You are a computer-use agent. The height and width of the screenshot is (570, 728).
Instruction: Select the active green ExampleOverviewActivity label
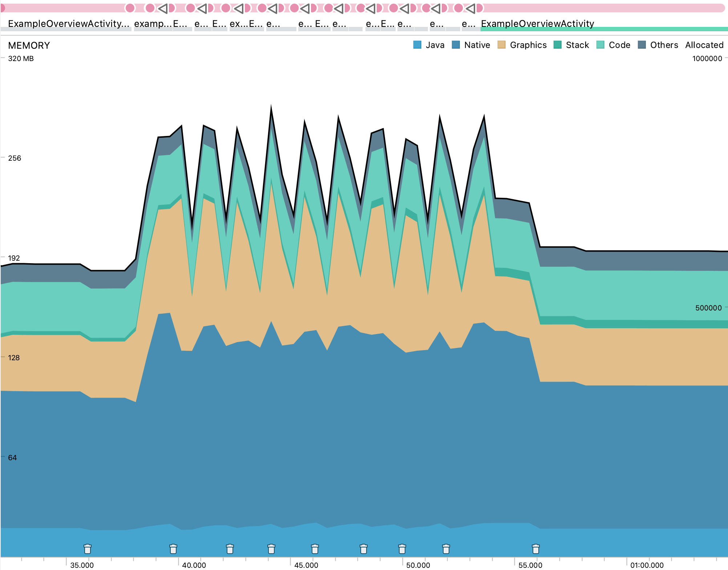pyautogui.click(x=537, y=24)
